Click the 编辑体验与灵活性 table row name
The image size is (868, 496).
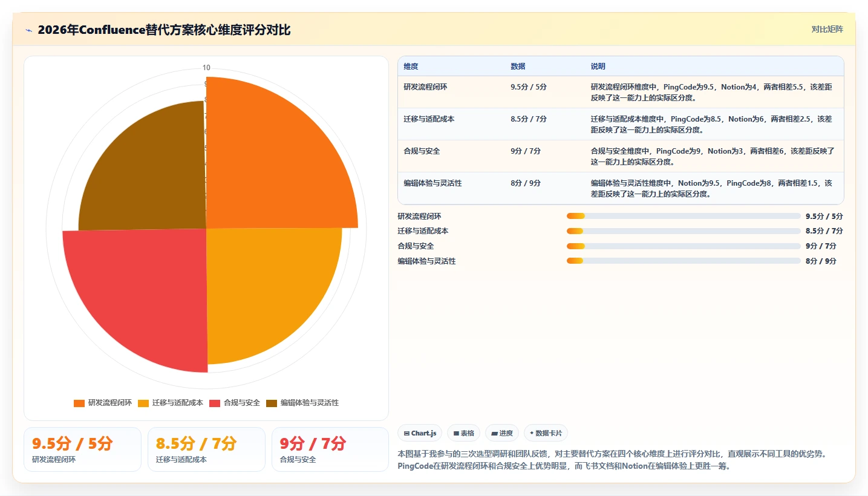[x=432, y=183]
